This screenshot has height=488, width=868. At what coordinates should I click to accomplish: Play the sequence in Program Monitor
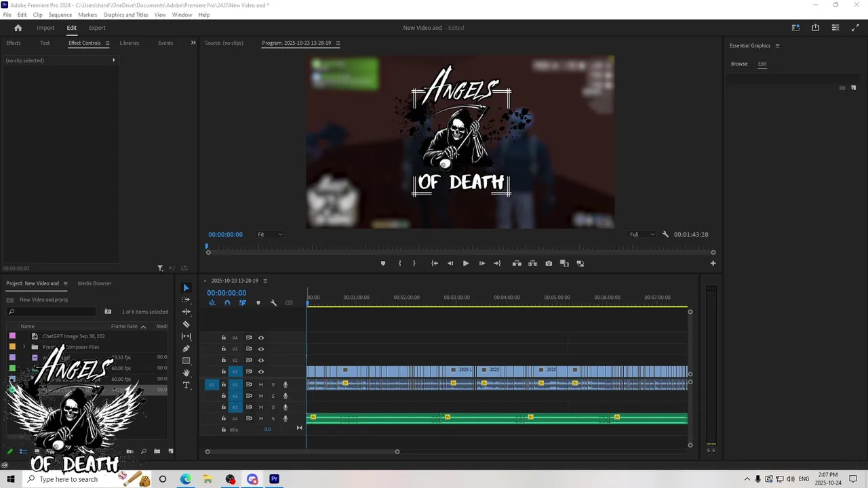[x=466, y=263]
